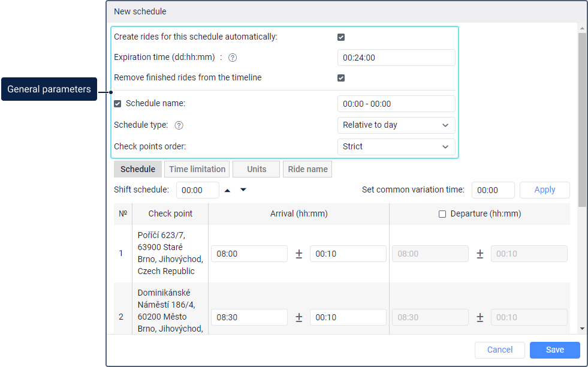
Task: Shift schedule down with the down arrow
Action: coord(243,190)
